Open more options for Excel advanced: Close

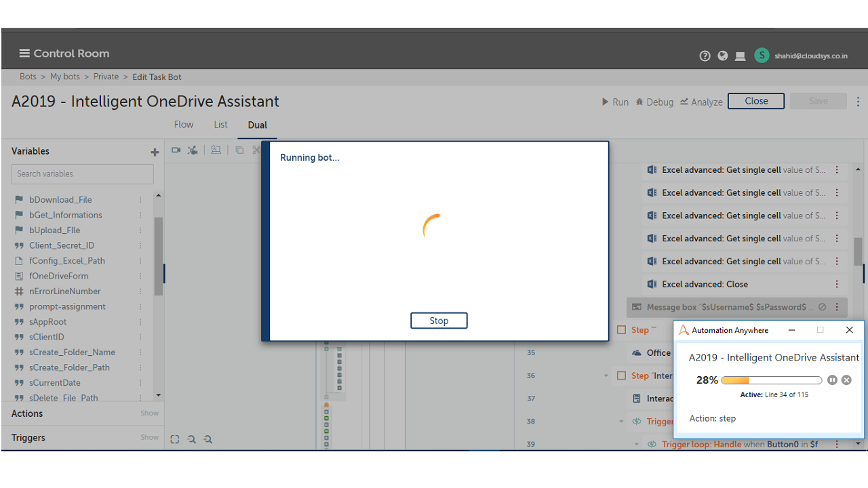pos(837,284)
